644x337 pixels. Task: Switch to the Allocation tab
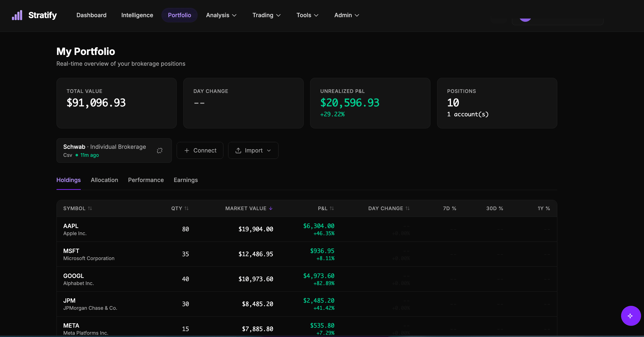[105, 180]
